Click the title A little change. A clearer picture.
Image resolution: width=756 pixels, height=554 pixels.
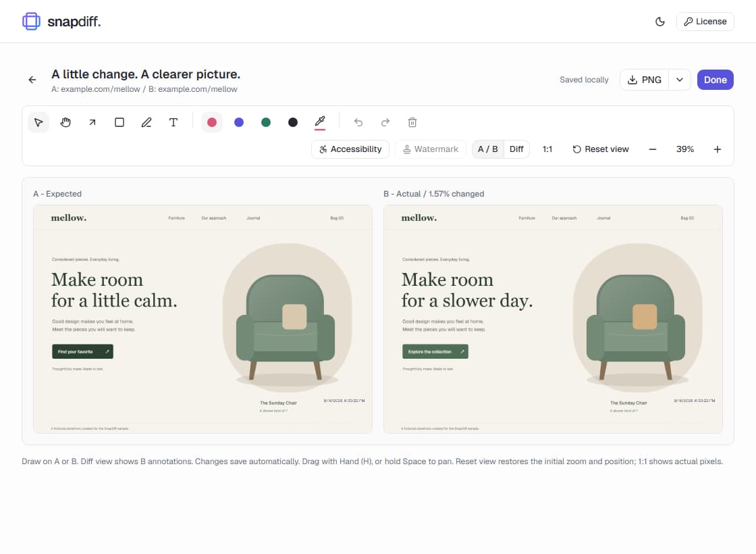point(146,74)
